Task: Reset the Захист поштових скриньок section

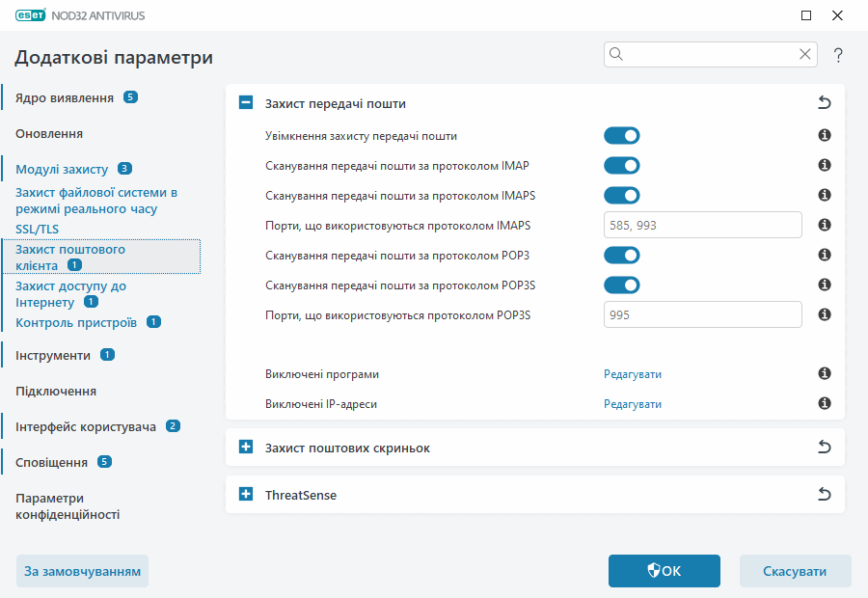Action: tap(824, 447)
